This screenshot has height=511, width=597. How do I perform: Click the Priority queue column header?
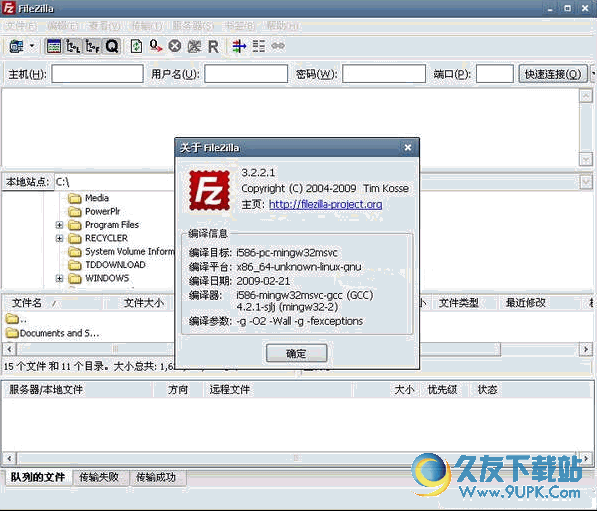[x=442, y=390]
